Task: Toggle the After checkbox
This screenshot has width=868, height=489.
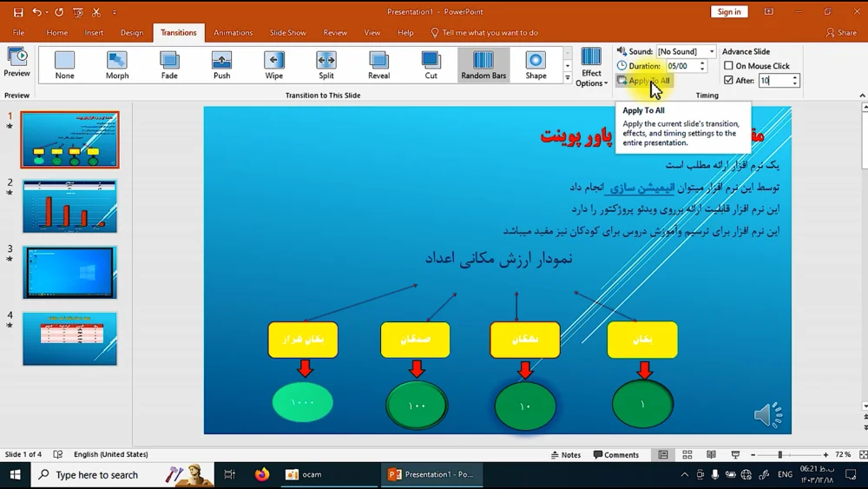Action: [x=728, y=80]
